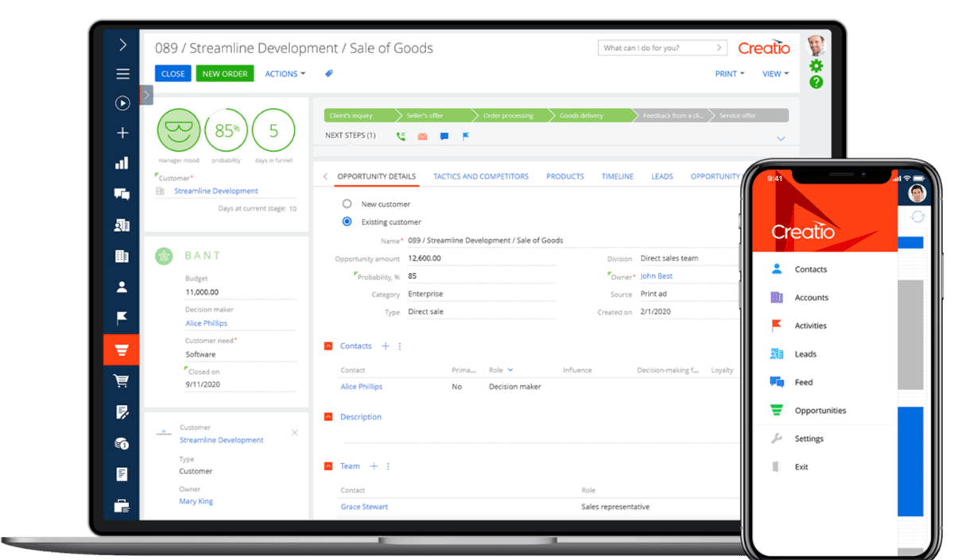Viewport: 954px width, 560px height.
Task: Switch to the Timeline tab
Action: [x=618, y=176]
